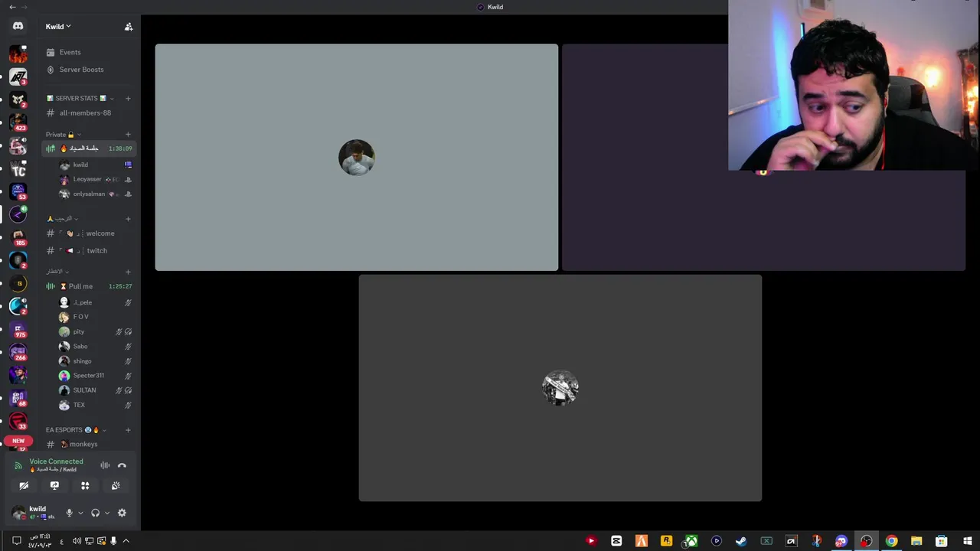Deafen with the headphones icon
The image size is (980, 551).
95,513
